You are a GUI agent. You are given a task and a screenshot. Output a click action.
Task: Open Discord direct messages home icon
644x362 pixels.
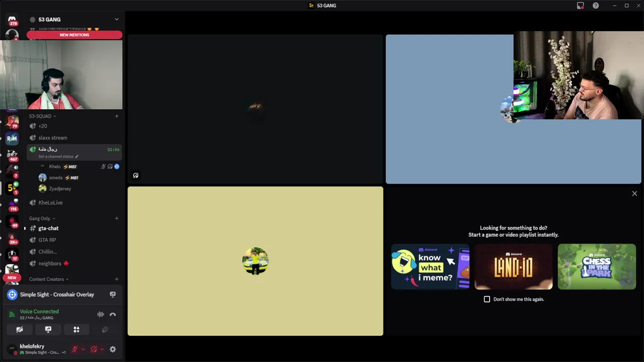point(12,19)
